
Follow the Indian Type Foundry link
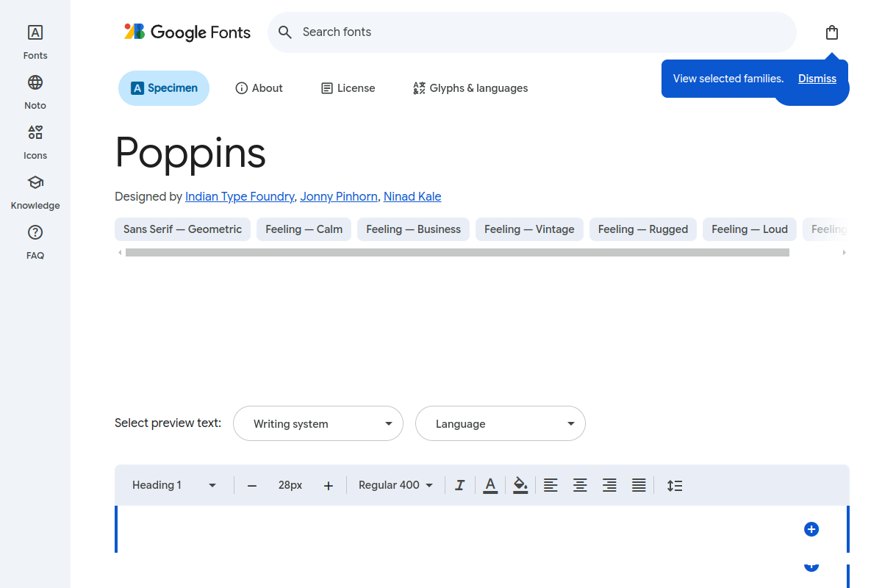pyautogui.click(x=240, y=196)
